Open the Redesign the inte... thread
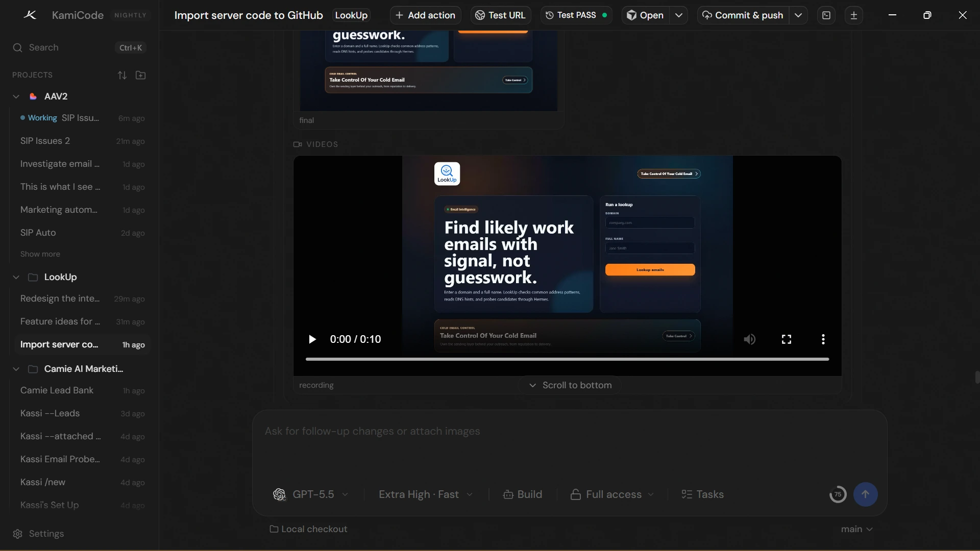The height and width of the screenshot is (551, 980). click(x=82, y=298)
